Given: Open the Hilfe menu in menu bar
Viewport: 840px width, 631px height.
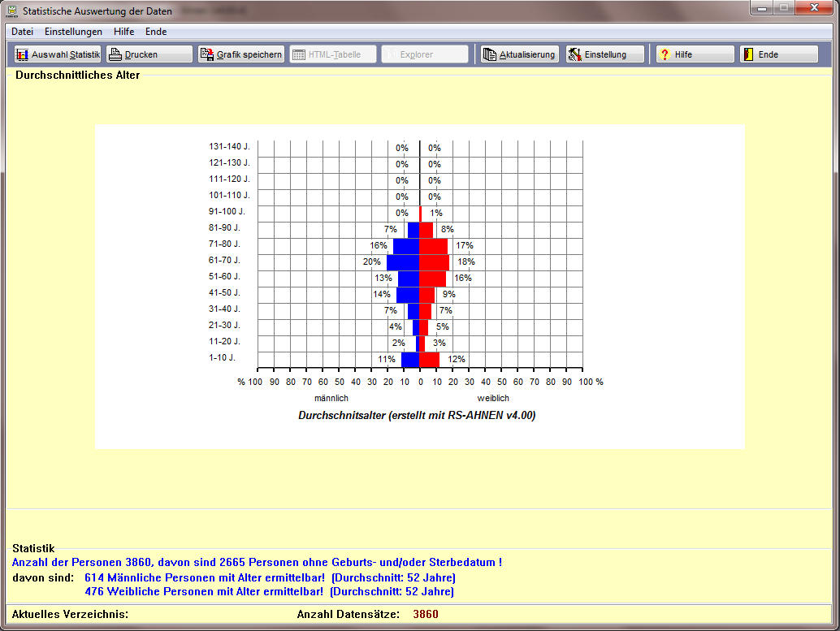Looking at the screenshot, I should (x=124, y=32).
